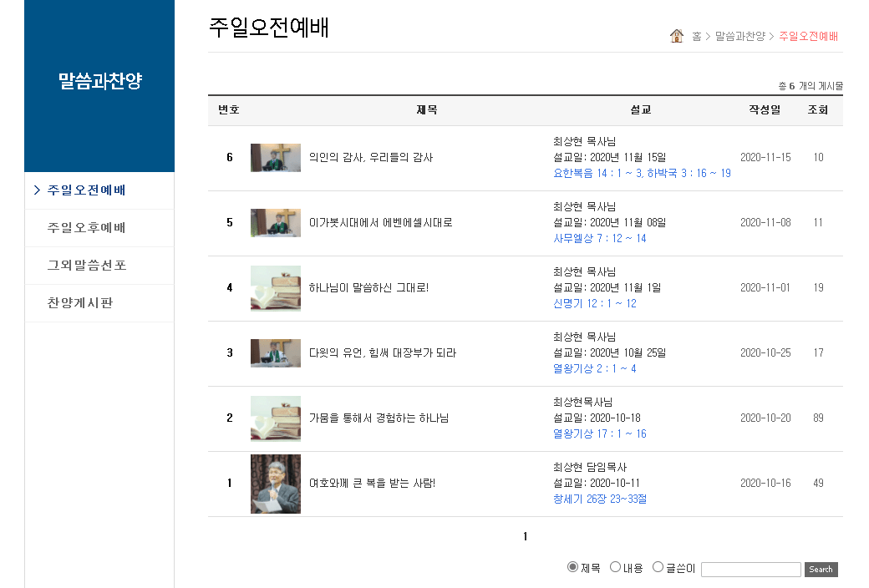This screenshot has height=588, width=869.
Task: Click the 설교 column header
Action: coord(641,109)
